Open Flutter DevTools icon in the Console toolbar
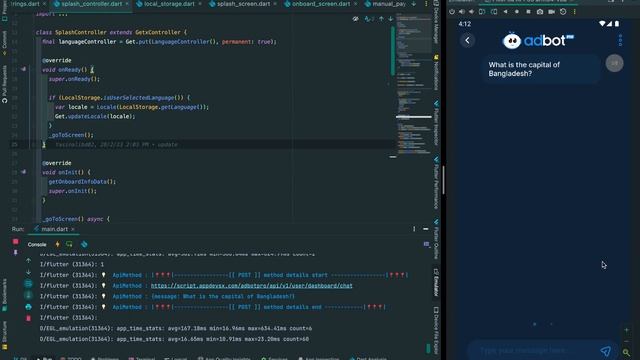Image resolution: width=640 pixels, height=360 pixels. (x=84, y=244)
